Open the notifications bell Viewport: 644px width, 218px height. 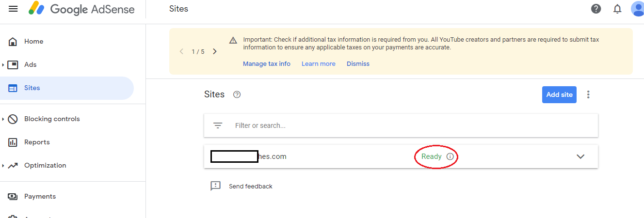coord(617,9)
